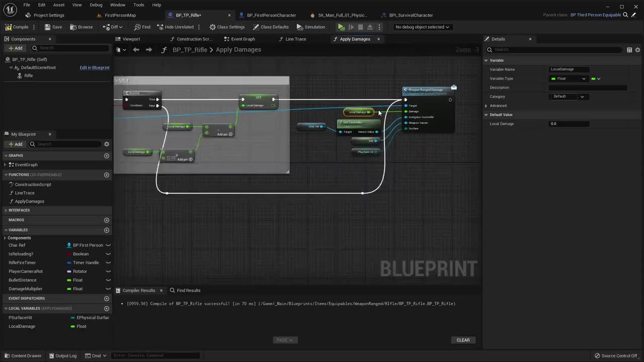Open compile options three-dot menu beside Compile

(34, 27)
